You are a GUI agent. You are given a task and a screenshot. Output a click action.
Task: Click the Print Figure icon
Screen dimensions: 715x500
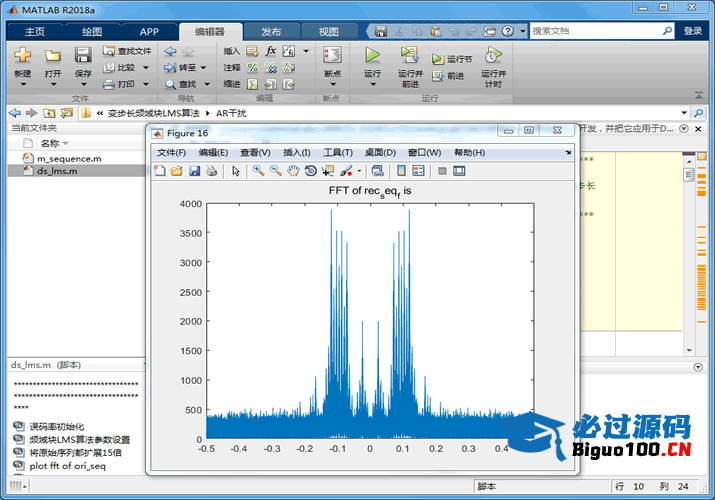211,171
